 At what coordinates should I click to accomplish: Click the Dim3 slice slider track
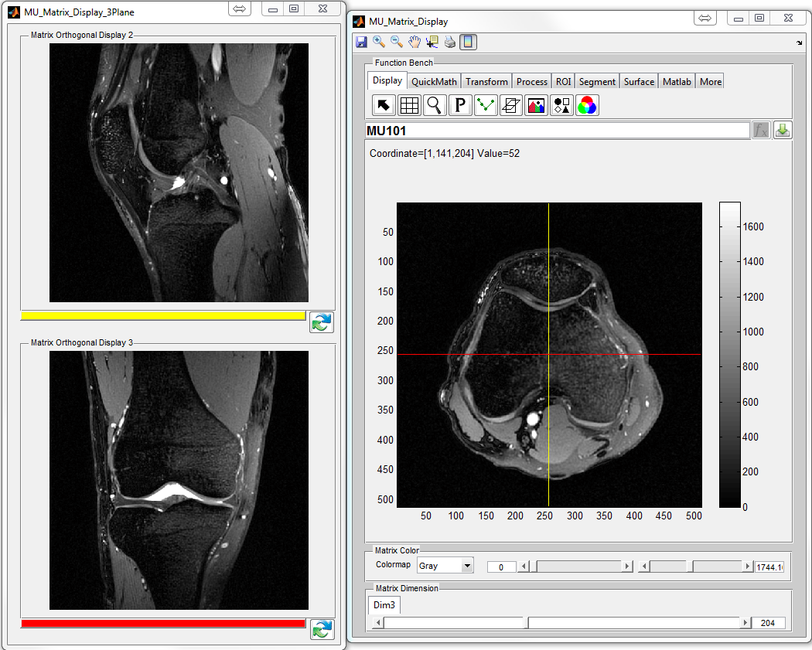click(634, 623)
